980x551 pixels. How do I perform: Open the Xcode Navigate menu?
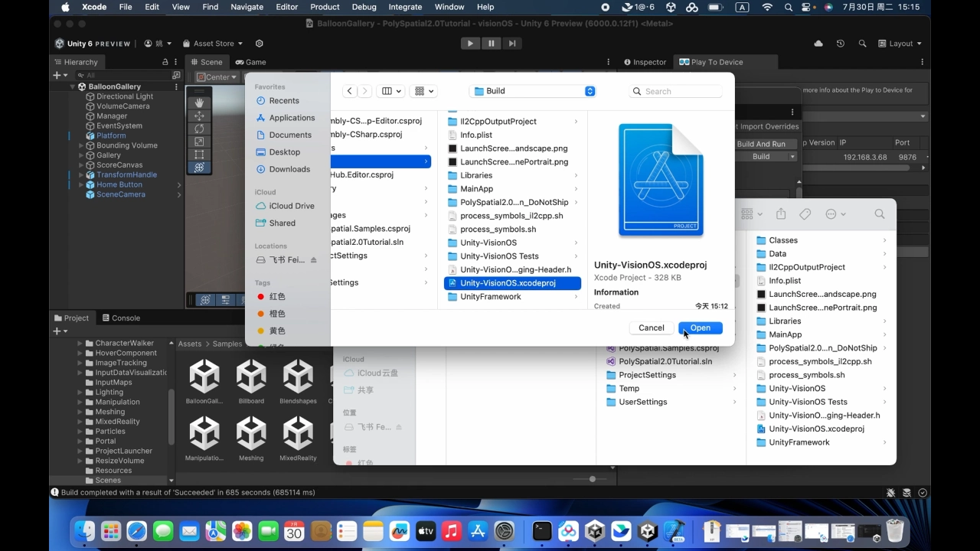tap(247, 7)
